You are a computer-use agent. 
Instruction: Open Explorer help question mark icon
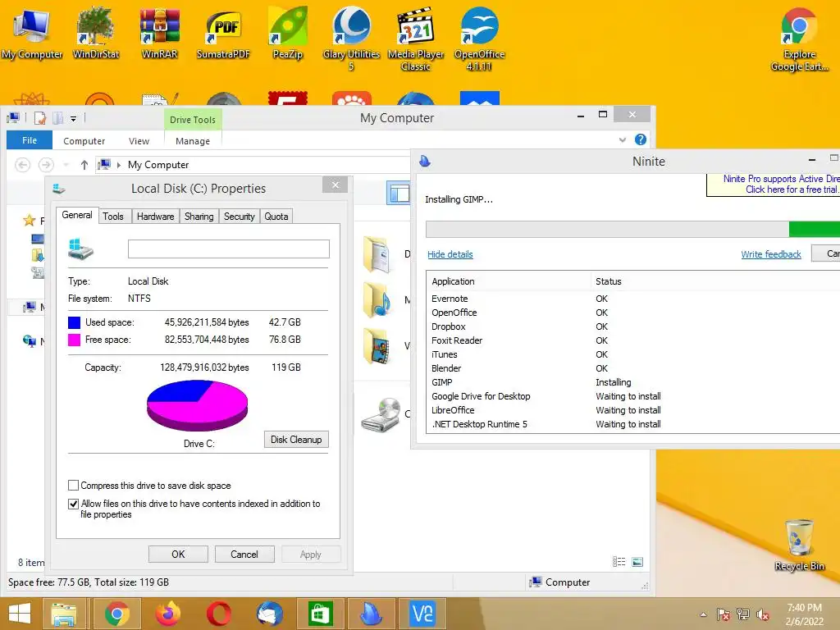pos(640,139)
